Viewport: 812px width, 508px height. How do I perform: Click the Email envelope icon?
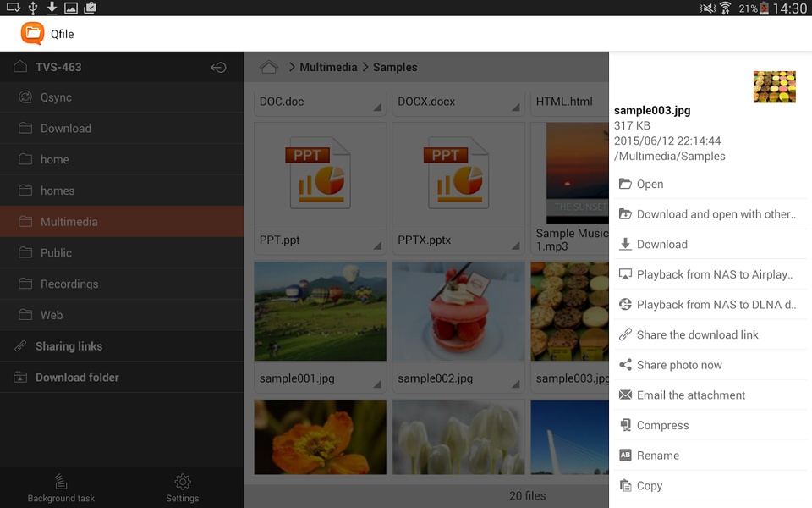pyautogui.click(x=626, y=395)
